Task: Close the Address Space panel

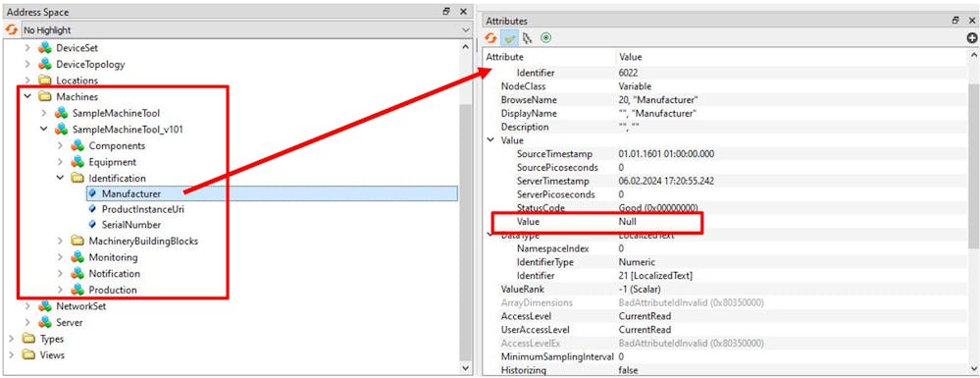Action: (463, 11)
